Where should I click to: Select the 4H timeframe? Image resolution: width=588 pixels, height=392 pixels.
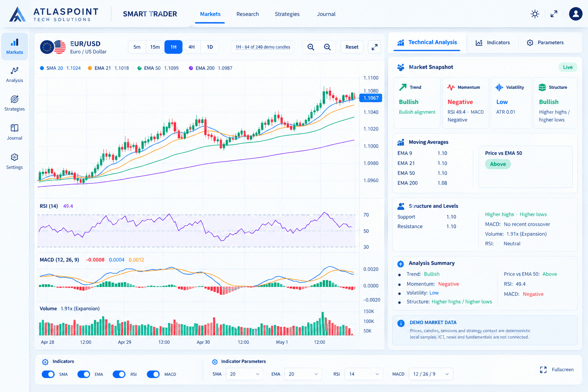[191, 47]
